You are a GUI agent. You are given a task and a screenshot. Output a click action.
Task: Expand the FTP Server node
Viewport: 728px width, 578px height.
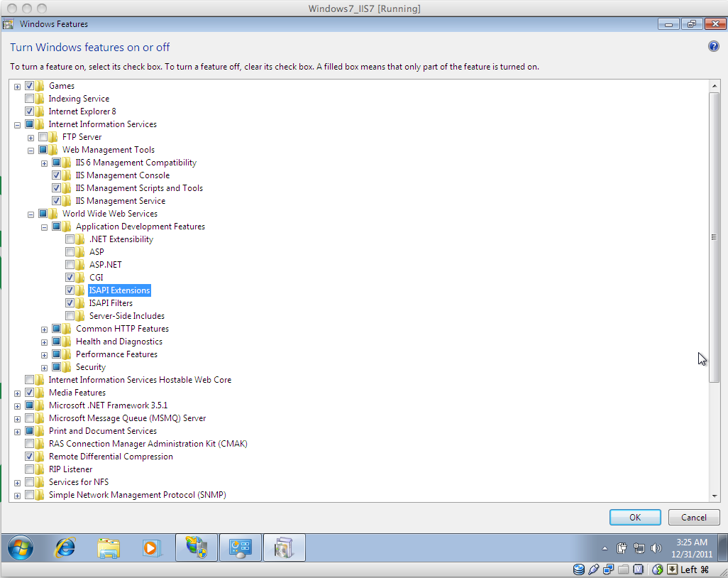[30, 136]
